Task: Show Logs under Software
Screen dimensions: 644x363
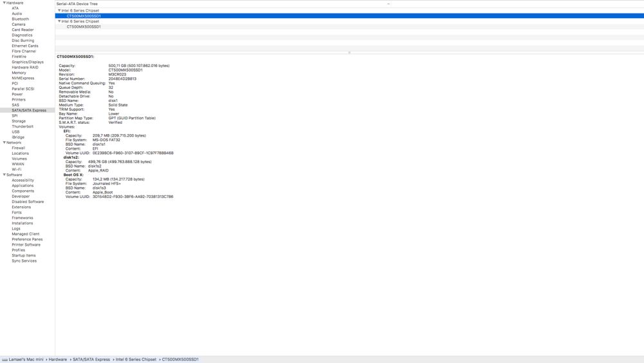Action: pyautogui.click(x=16, y=228)
